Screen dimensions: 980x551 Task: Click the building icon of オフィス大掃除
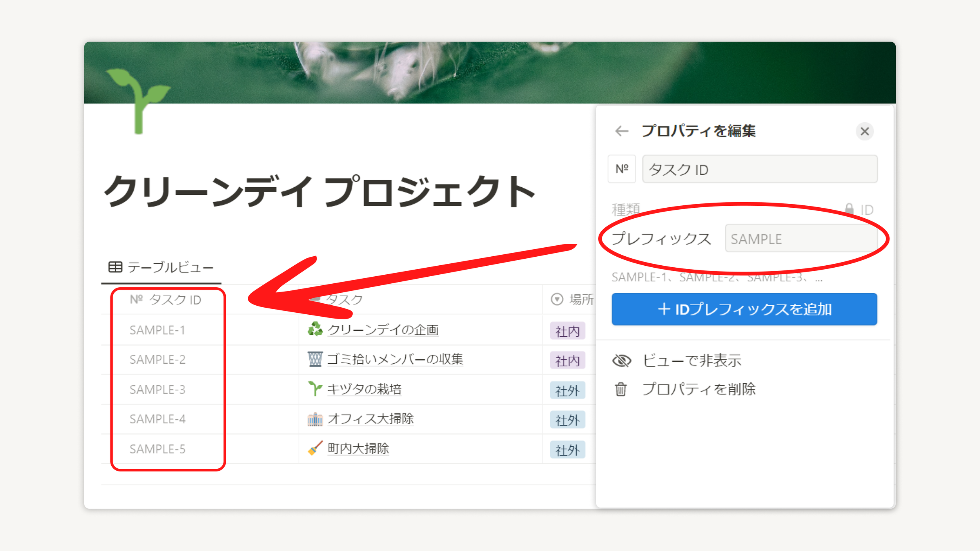point(315,419)
